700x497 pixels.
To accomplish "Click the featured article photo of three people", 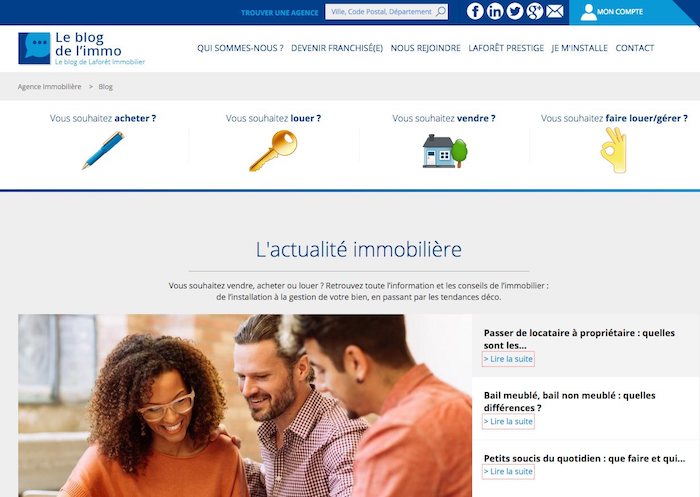I will pos(245,405).
